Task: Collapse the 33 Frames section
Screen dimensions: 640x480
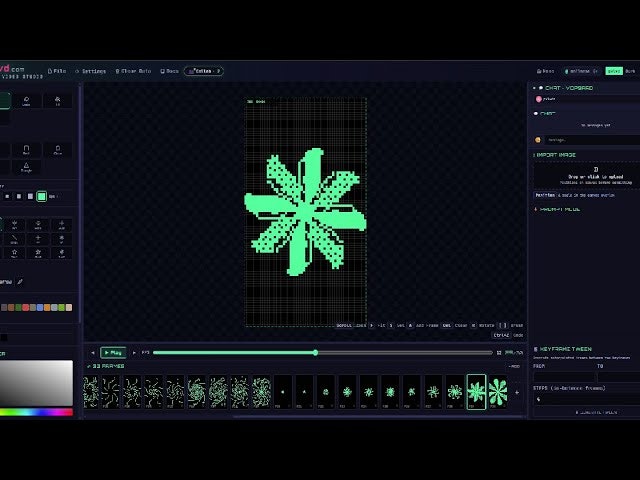Action: tap(105, 366)
